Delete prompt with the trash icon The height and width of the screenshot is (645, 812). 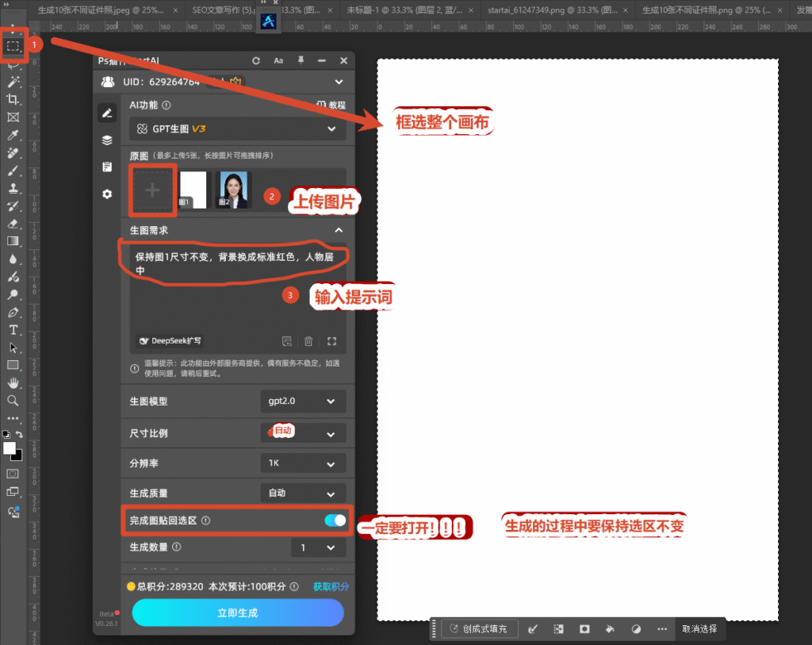(x=308, y=341)
